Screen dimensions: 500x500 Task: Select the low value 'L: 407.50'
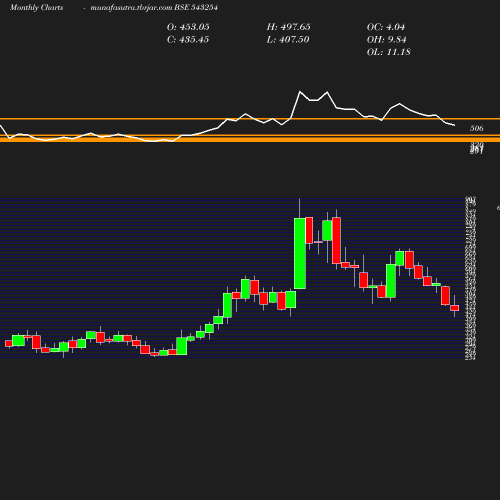[288, 40]
